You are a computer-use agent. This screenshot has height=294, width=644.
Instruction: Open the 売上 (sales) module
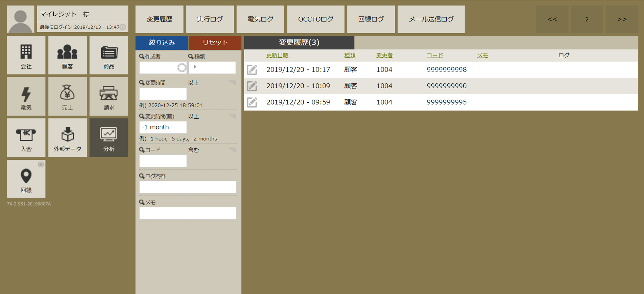pos(68,97)
